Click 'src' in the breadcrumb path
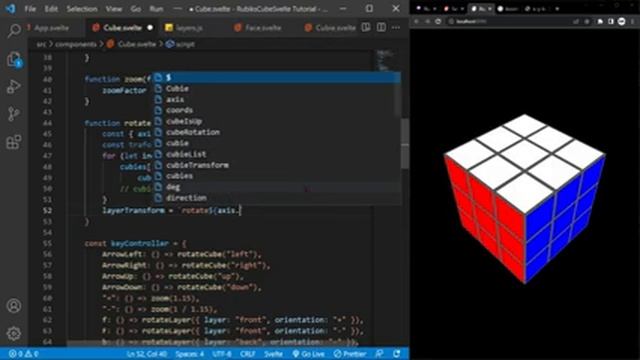The height and width of the screenshot is (360, 640). pos(41,44)
